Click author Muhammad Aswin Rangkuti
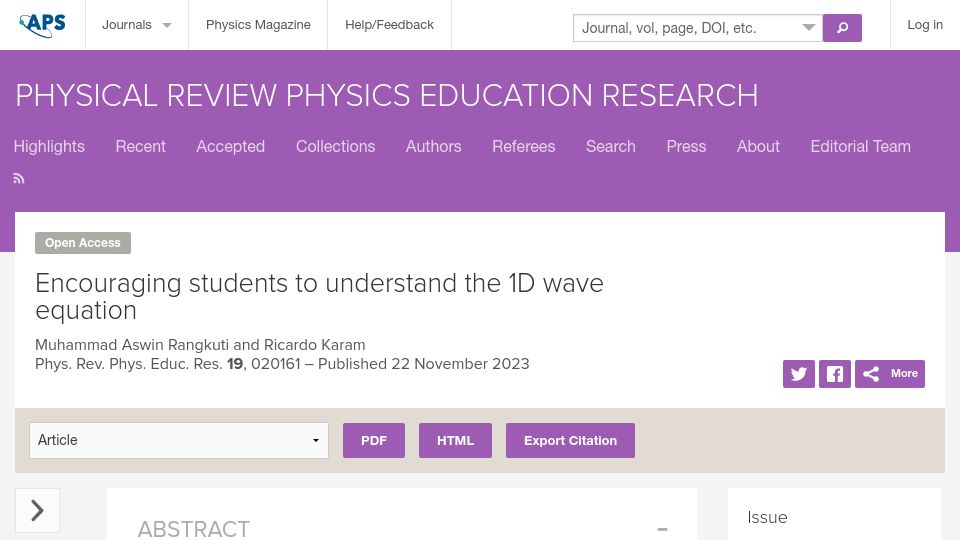Image resolution: width=960 pixels, height=540 pixels. [132, 345]
